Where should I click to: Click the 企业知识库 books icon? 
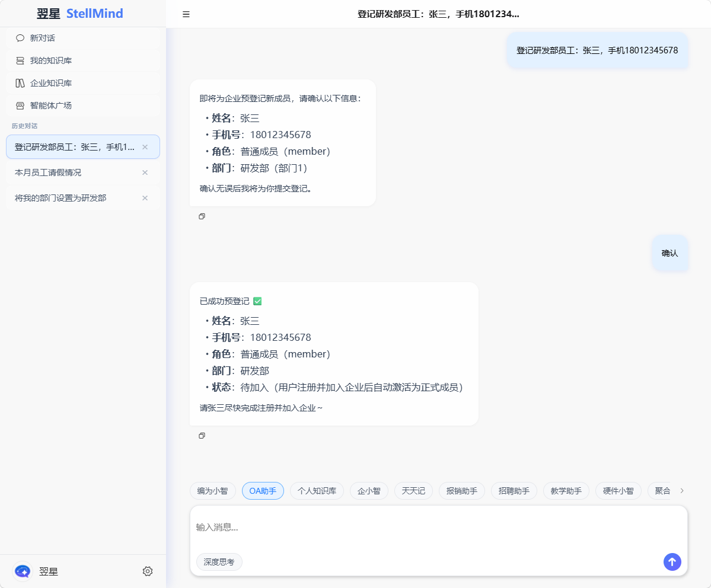20,83
